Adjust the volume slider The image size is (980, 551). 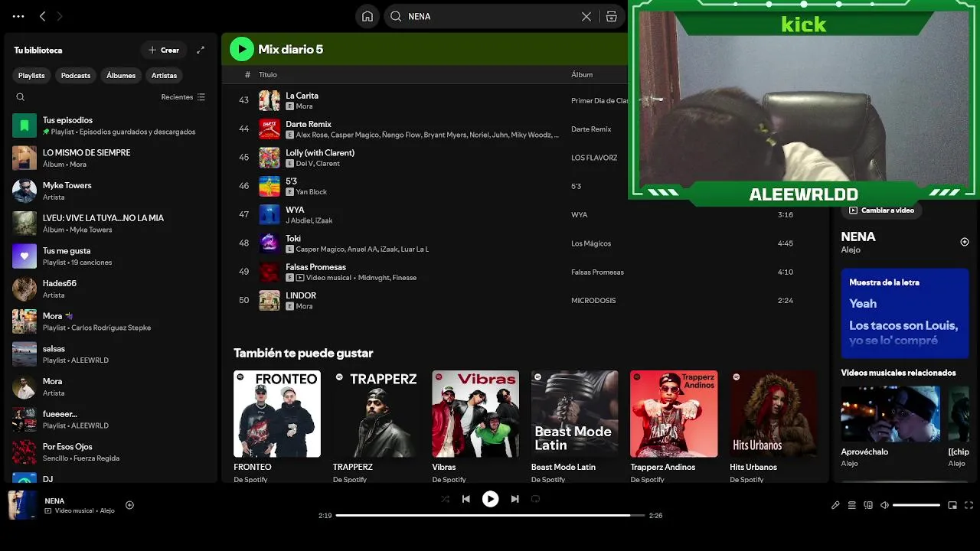pos(916,505)
